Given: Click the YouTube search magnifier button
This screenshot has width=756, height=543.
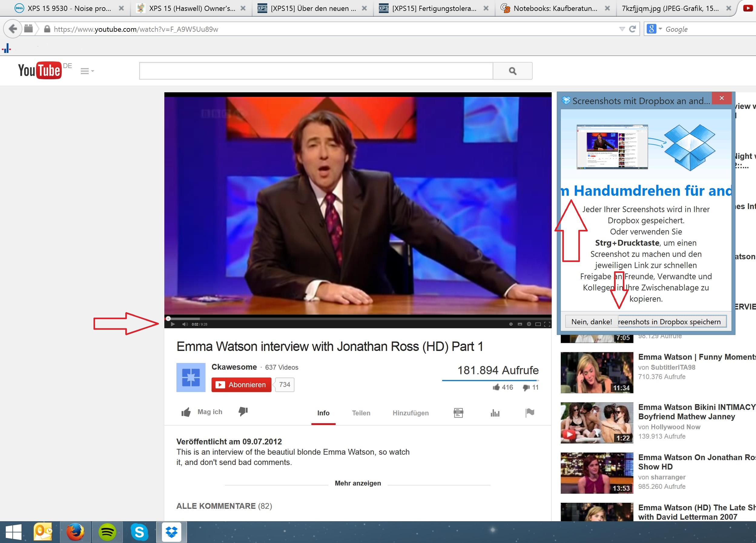Looking at the screenshot, I should tap(513, 71).
